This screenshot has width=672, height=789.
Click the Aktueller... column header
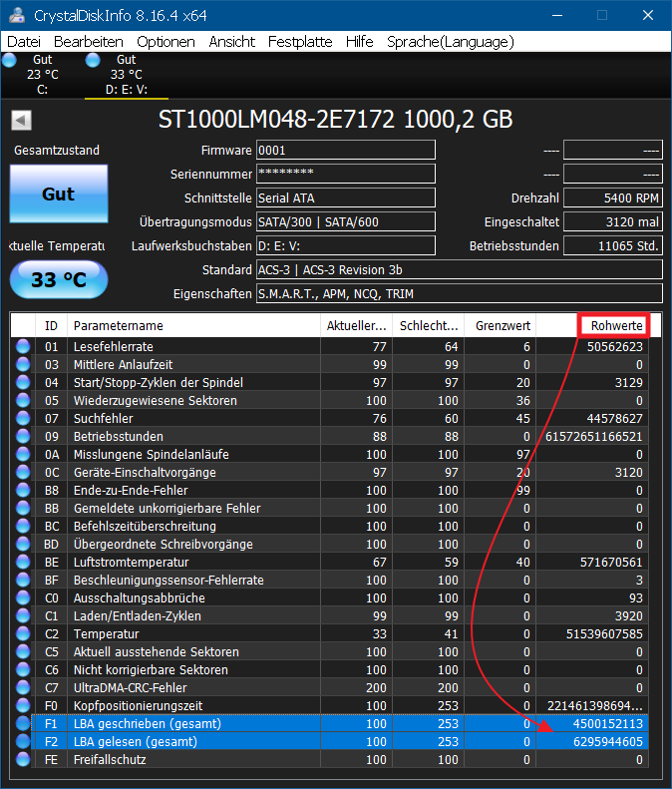357,325
